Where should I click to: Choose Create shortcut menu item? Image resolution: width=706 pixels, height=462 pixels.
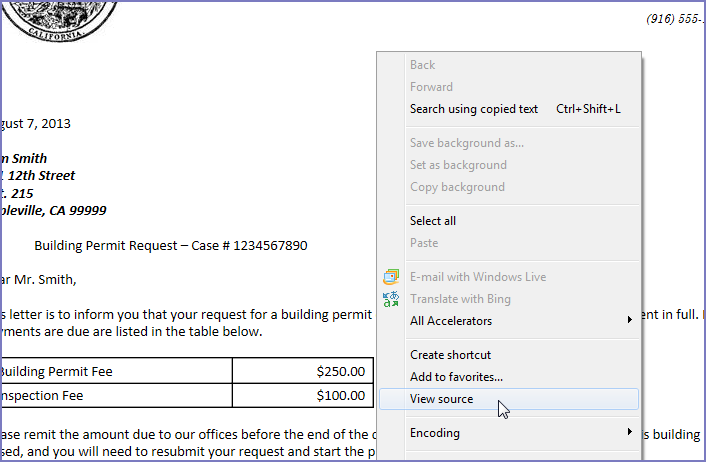click(450, 355)
